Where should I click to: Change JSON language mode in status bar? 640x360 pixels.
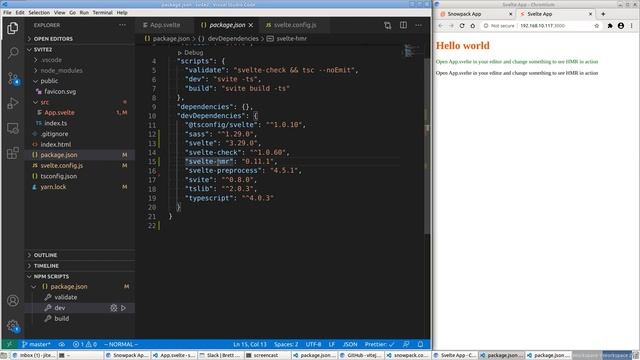click(x=350, y=344)
